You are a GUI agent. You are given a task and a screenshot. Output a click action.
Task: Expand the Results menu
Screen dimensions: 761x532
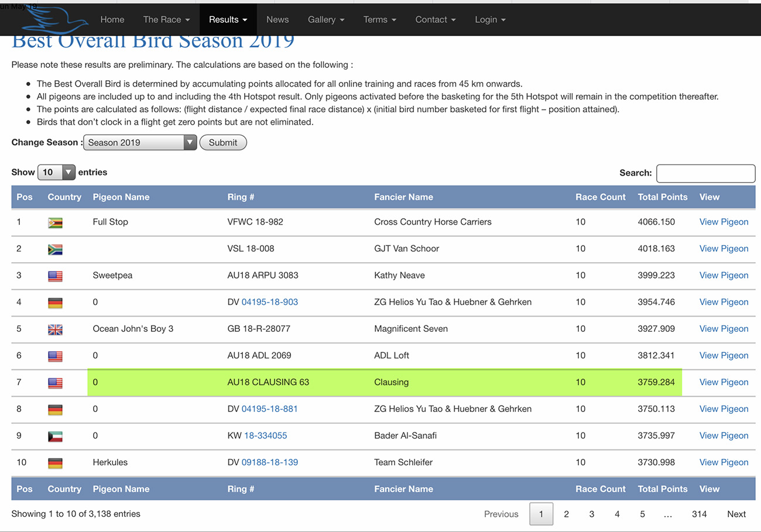coord(228,19)
